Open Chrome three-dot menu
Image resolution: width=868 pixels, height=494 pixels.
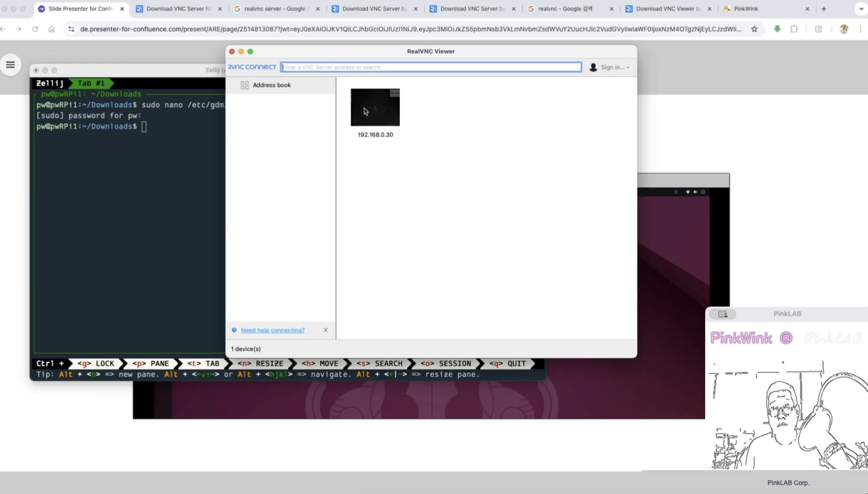(860, 29)
